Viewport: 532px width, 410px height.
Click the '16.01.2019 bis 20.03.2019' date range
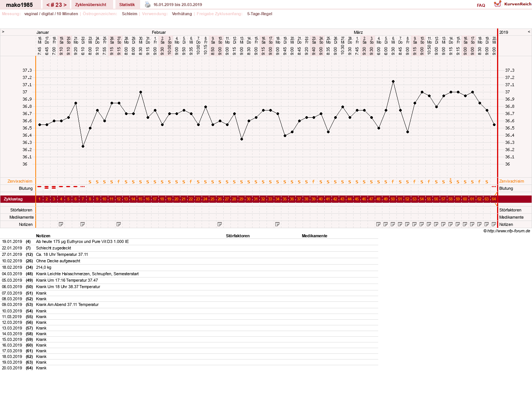[x=178, y=5]
